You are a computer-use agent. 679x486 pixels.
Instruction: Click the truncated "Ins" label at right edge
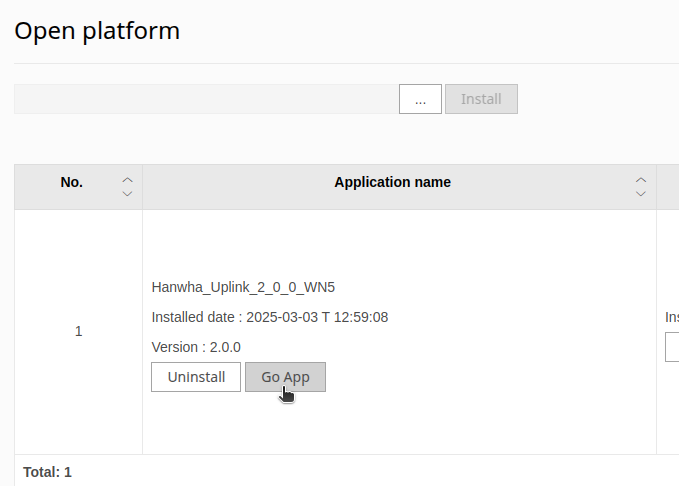tap(672, 317)
